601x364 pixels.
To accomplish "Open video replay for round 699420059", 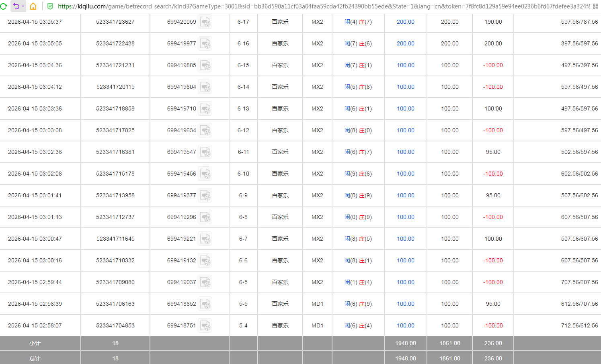I will [205, 22].
